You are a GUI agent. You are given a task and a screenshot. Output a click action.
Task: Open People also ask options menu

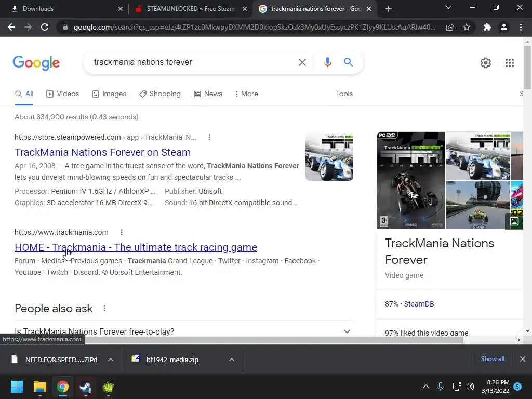point(104,308)
